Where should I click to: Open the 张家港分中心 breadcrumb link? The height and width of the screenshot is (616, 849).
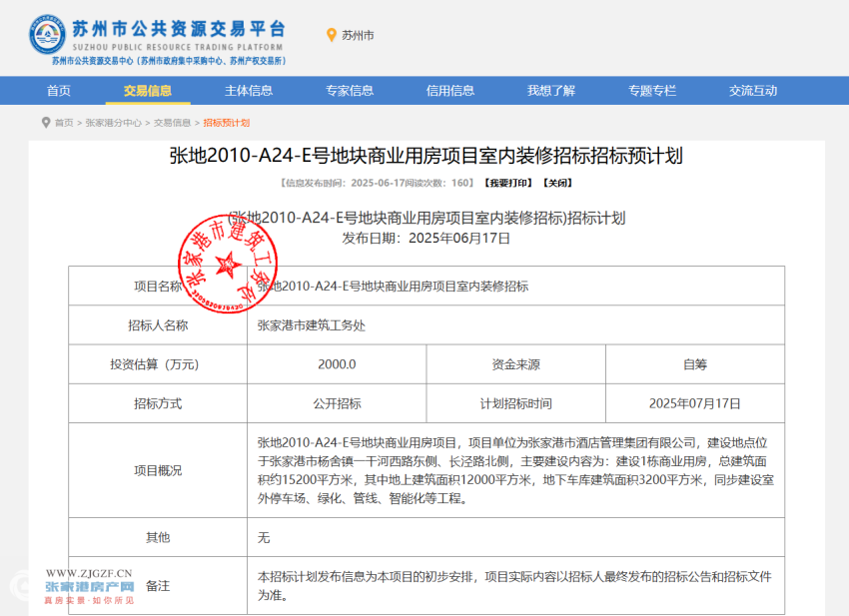[x=113, y=123]
